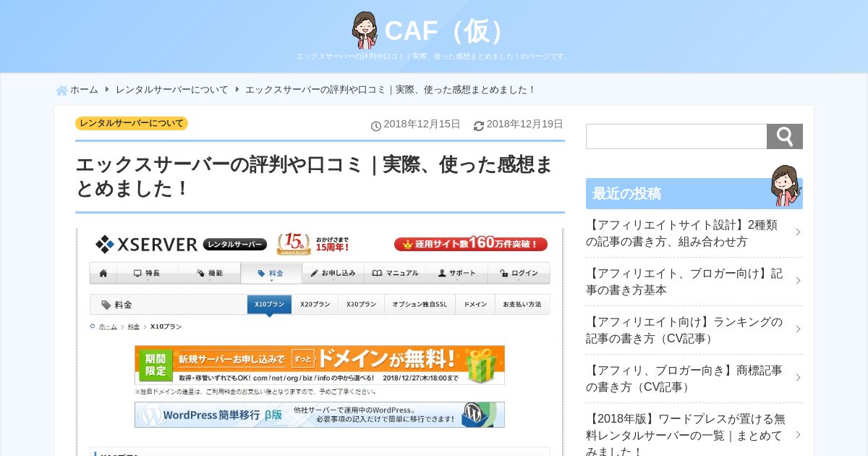This screenshot has width=868, height=456.
Task: Click オプション独自SSL sub-tab
Action: click(420, 305)
